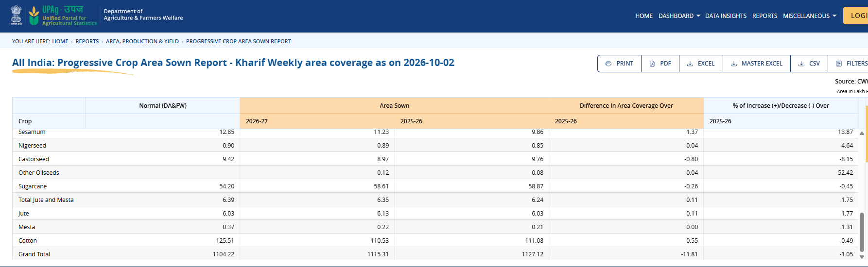Viewport: 868px width, 267px height.
Task: Click the Normal (DA&FW) column header
Action: coord(163,106)
